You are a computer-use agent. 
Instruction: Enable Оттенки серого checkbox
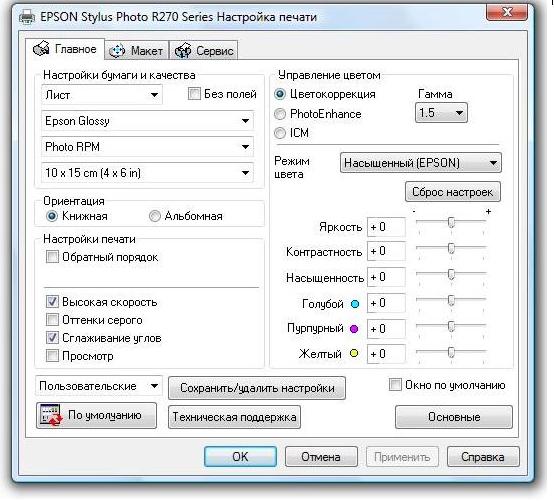pyautogui.click(x=52, y=320)
